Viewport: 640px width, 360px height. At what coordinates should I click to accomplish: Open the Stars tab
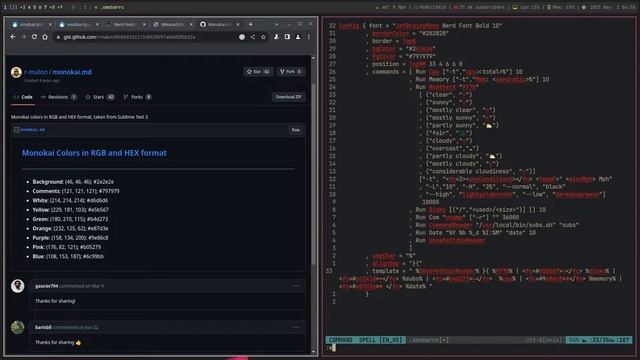(99, 97)
